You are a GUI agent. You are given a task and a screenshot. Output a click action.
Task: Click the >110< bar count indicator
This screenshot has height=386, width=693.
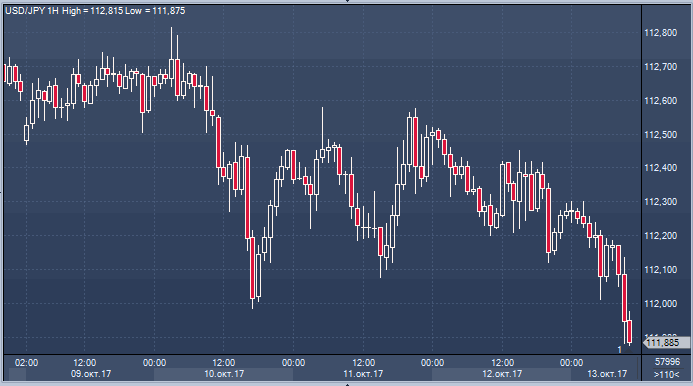[666, 375]
